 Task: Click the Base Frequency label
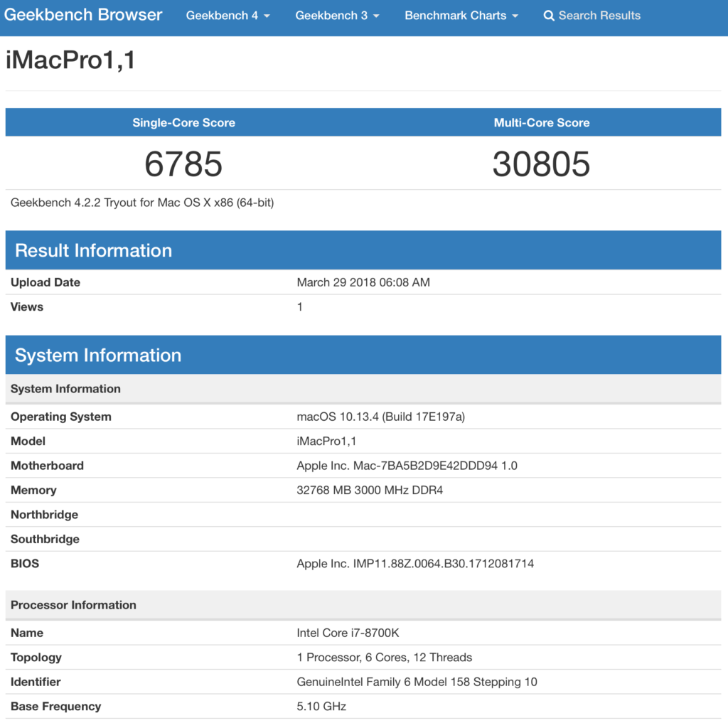pos(55,706)
